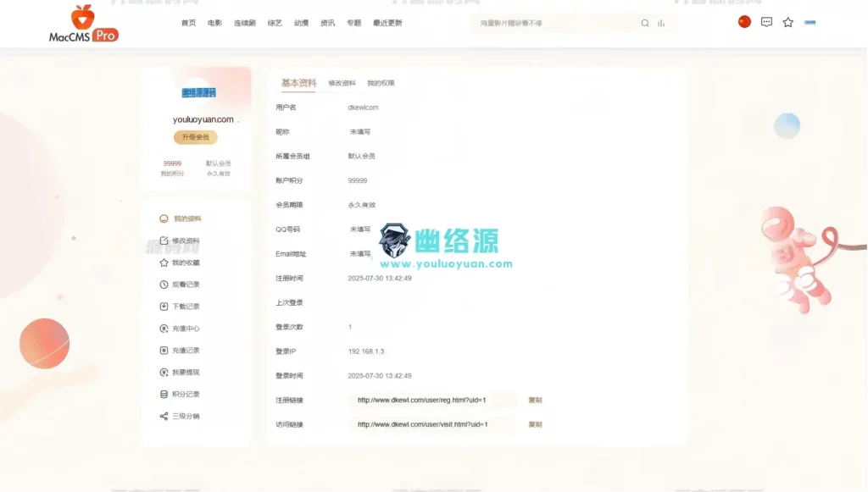Click the 我的收藏 star icon in sidebar
868x492 pixels.
(164, 263)
